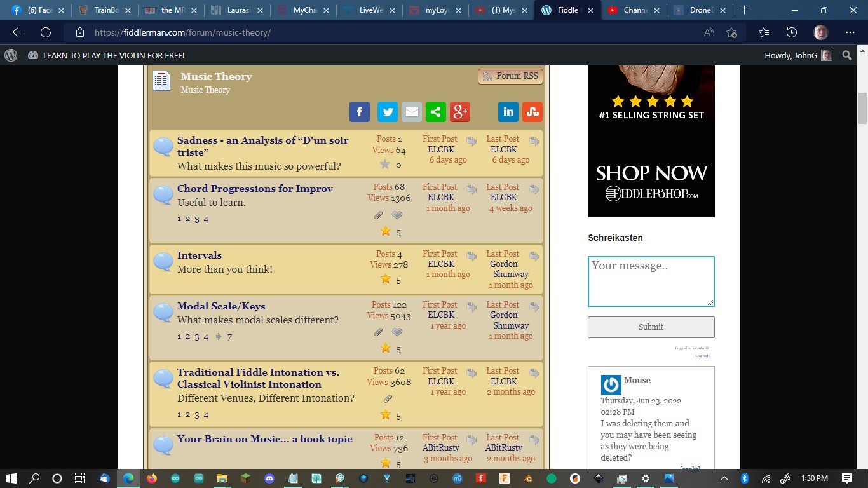Go to first post arrow of Your Brain on Music

tap(471, 439)
